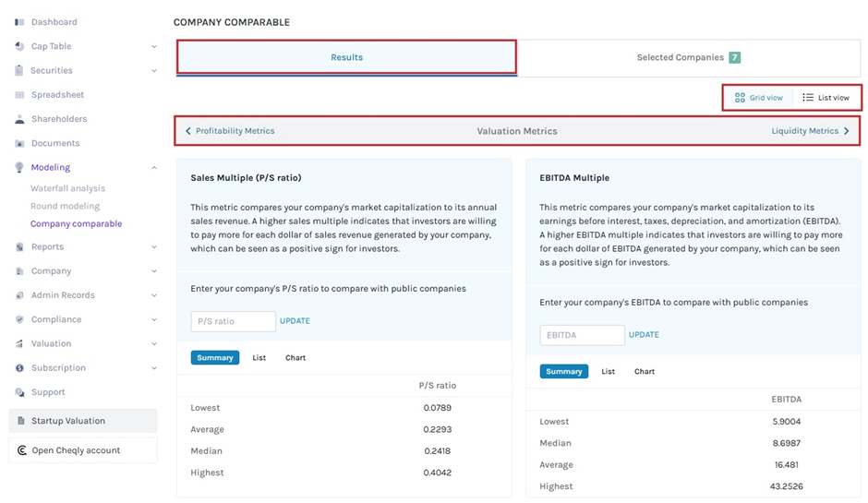This screenshot has width=868, height=503.
Task: Click the Valuation chart icon
Action: coord(19,343)
